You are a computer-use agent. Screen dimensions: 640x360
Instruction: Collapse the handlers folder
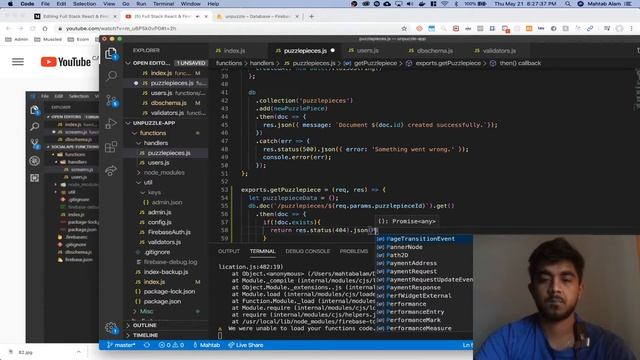[x=139, y=143]
